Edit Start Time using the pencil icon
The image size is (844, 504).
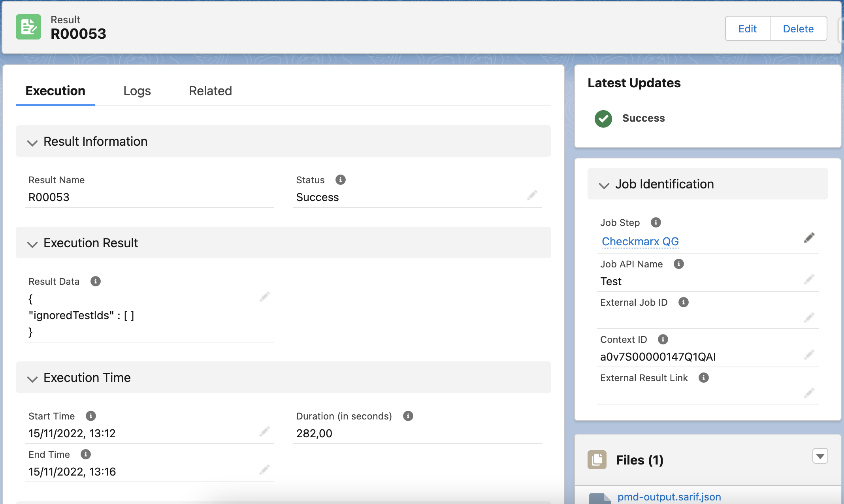point(265,431)
